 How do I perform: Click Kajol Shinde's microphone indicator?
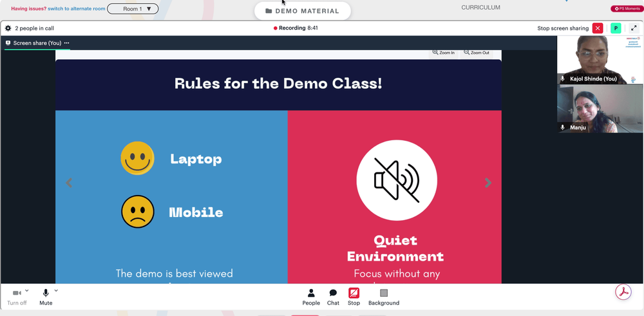pos(563,79)
